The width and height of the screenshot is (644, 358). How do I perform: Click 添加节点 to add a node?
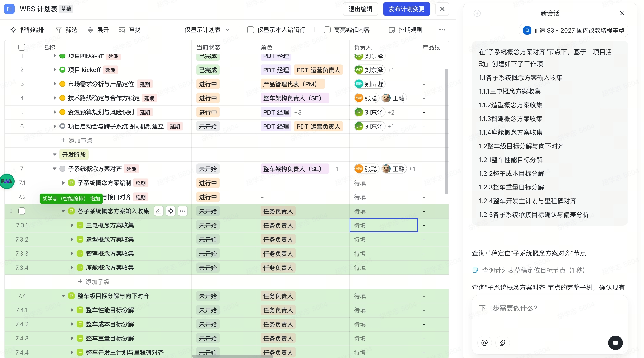(x=77, y=140)
